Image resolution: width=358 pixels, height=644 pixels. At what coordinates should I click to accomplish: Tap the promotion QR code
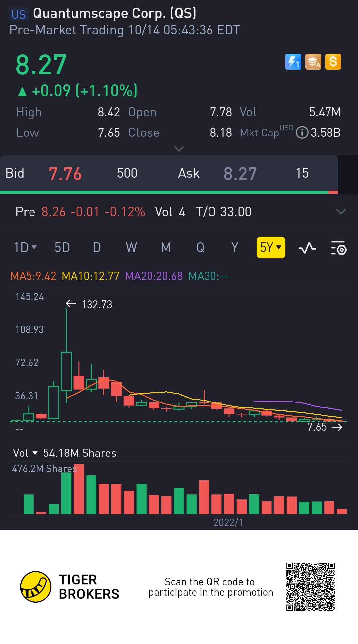coord(311,587)
